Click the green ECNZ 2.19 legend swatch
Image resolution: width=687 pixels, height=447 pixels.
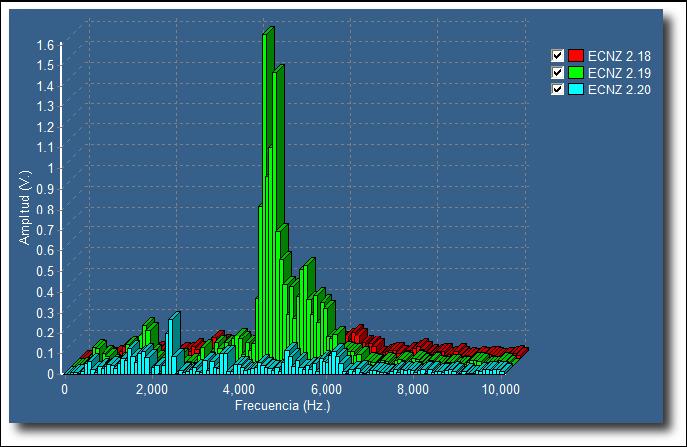[x=576, y=72]
